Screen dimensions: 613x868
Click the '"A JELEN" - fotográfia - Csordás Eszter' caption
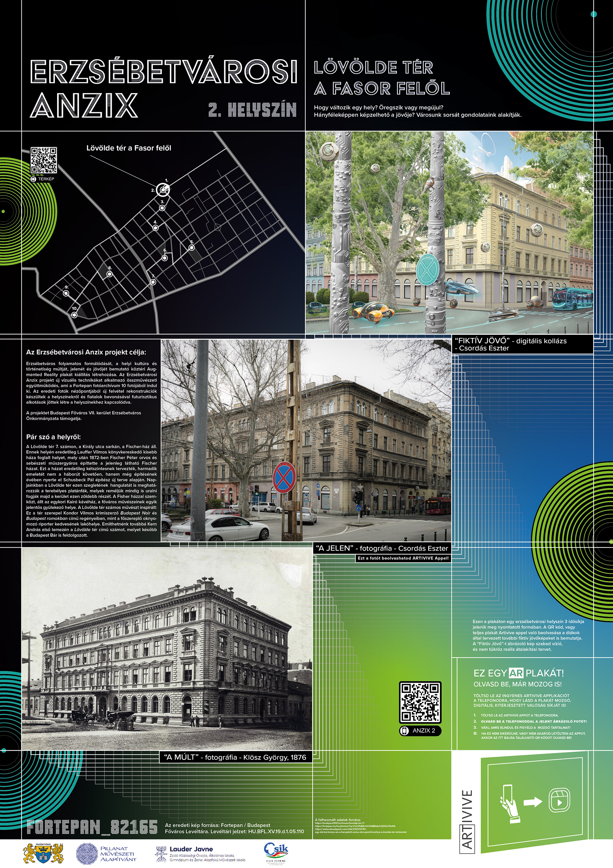[382, 549]
